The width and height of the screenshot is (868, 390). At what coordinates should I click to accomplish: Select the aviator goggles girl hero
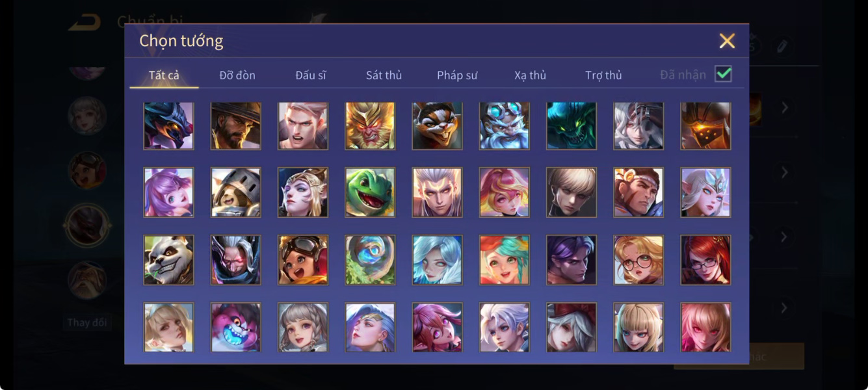click(x=303, y=260)
